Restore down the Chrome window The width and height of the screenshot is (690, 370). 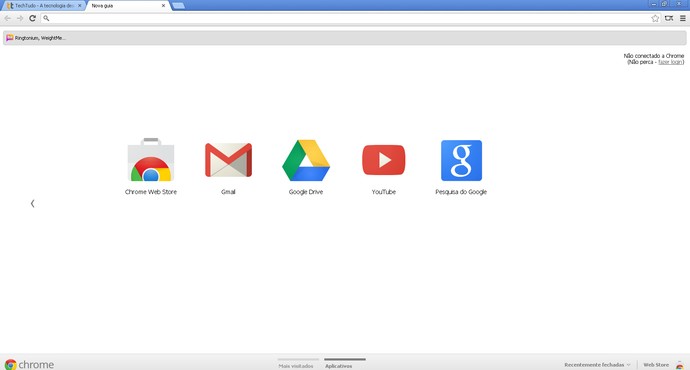point(664,4)
